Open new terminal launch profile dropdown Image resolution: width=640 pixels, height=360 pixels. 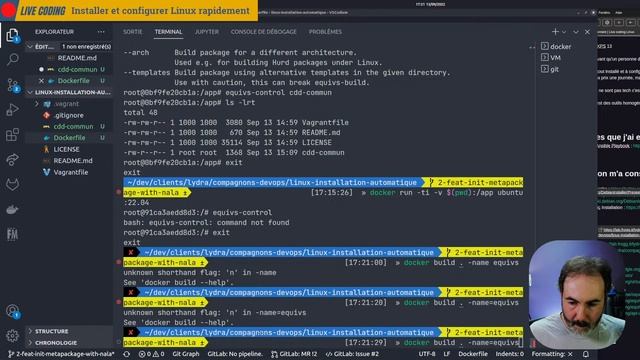click(x=564, y=32)
